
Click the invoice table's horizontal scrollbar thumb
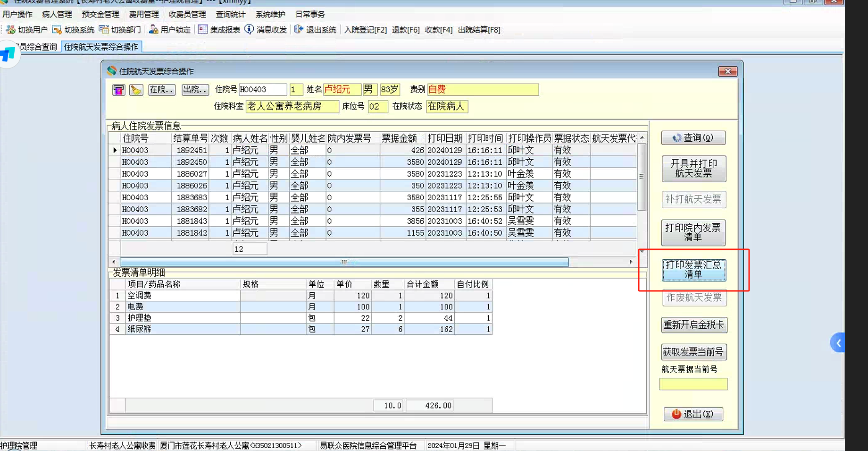344,262
